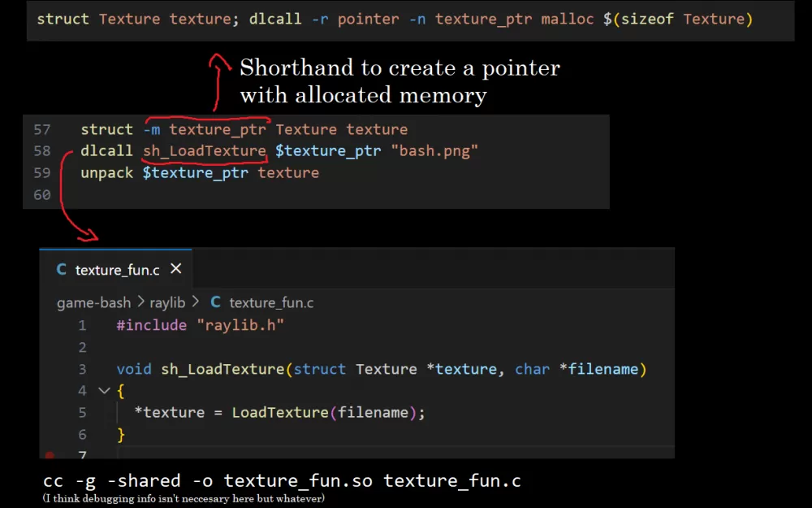Click the void keyword on line 3
812x508 pixels.
[134, 369]
